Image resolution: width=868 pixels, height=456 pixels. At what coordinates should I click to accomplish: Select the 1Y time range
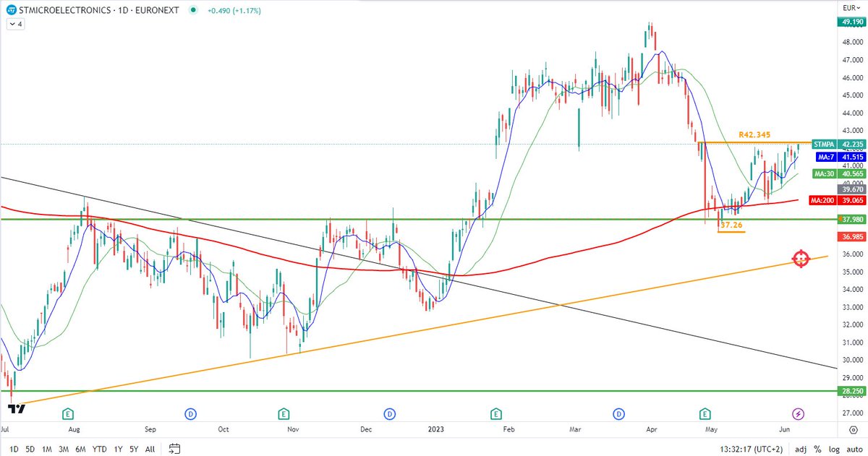click(x=119, y=449)
